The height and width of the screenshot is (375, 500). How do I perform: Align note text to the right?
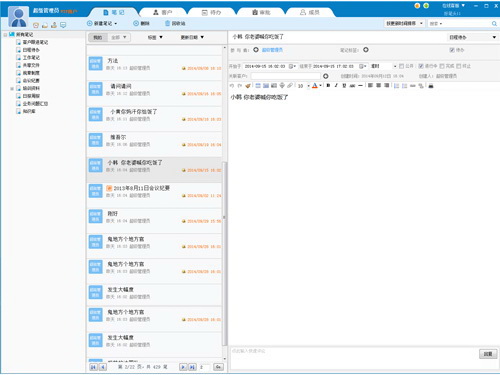point(386,86)
